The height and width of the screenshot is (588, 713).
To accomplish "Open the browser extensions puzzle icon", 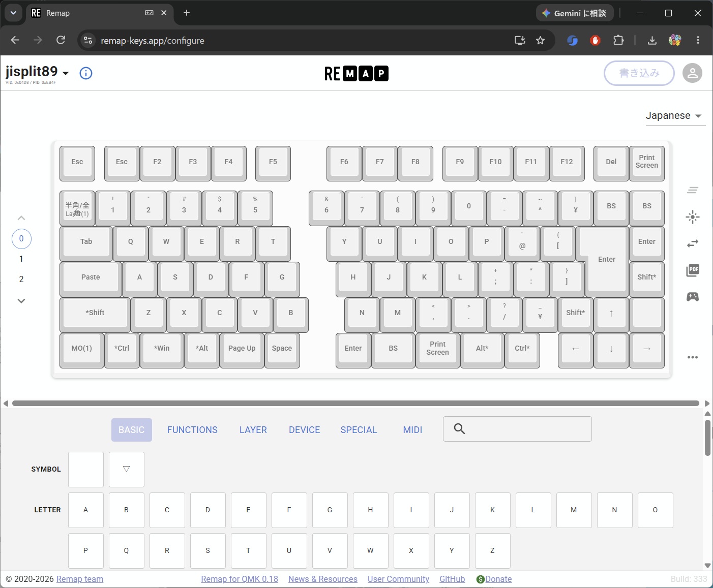I will [x=618, y=40].
